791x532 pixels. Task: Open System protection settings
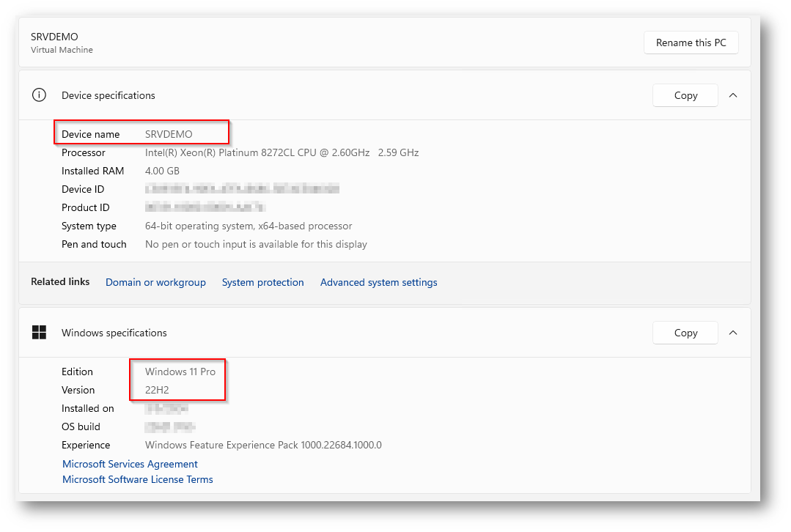click(262, 282)
